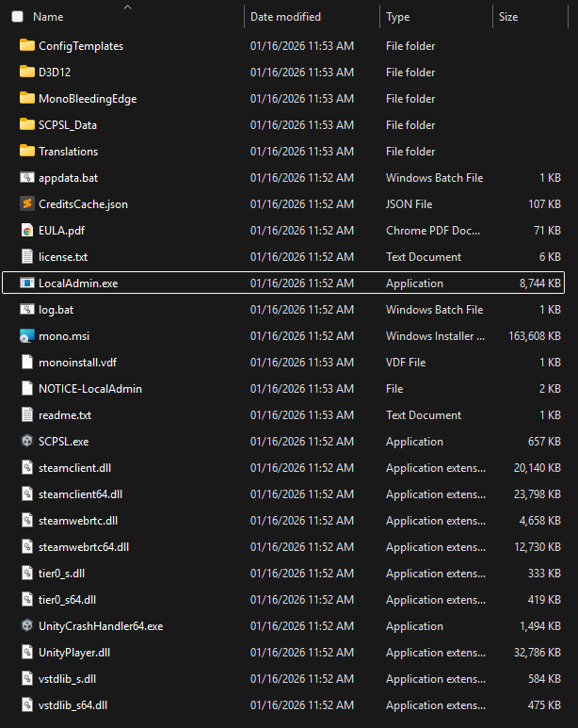Click the steamclient64.dll file icon
This screenshot has width=578, height=728.
pos(27,494)
